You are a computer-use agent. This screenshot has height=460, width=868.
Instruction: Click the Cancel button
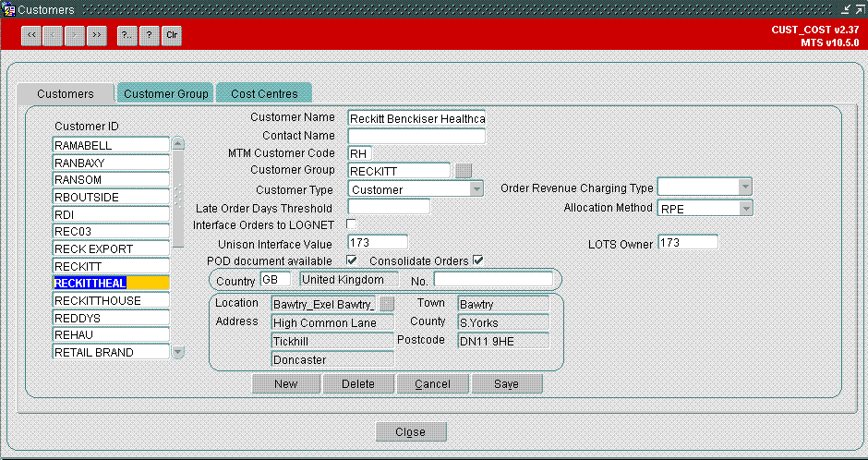point(432,383)
